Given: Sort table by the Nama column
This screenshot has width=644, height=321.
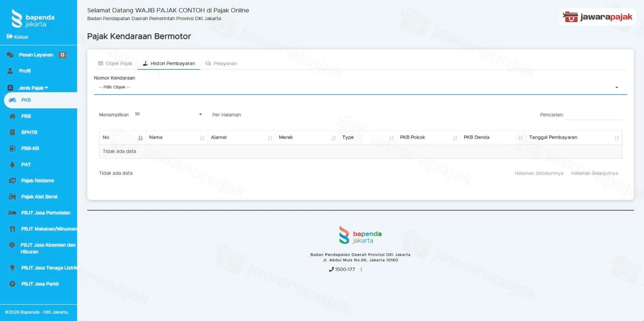Looking at the screenshot, I should pos(177,138).
